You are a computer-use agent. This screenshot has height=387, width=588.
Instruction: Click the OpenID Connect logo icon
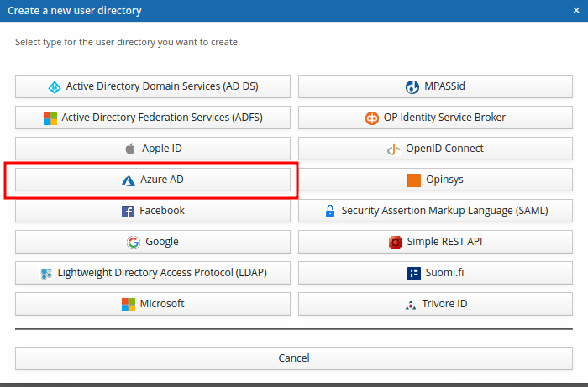[x=393, y=149]
